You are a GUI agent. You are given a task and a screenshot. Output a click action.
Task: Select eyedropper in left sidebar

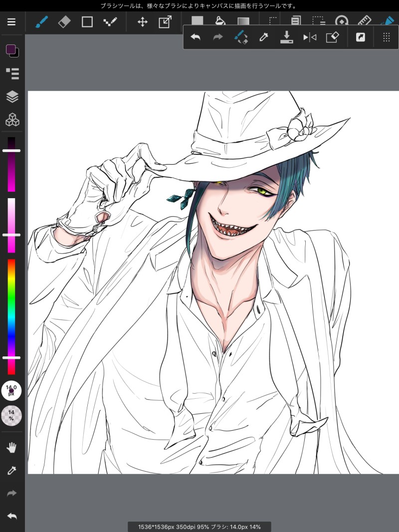[11, 471]
